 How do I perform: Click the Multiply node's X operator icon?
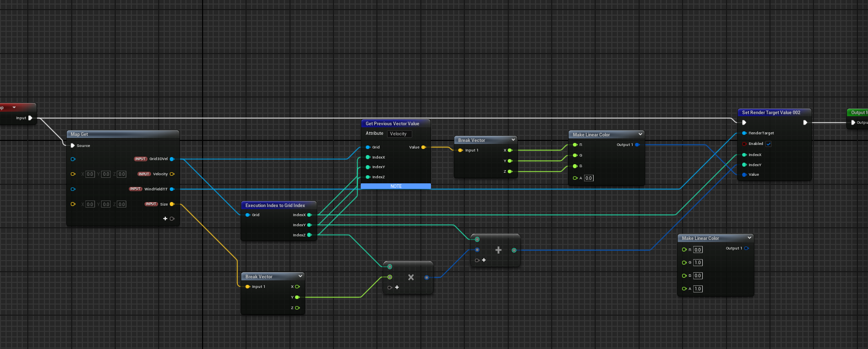click(411, 277)
